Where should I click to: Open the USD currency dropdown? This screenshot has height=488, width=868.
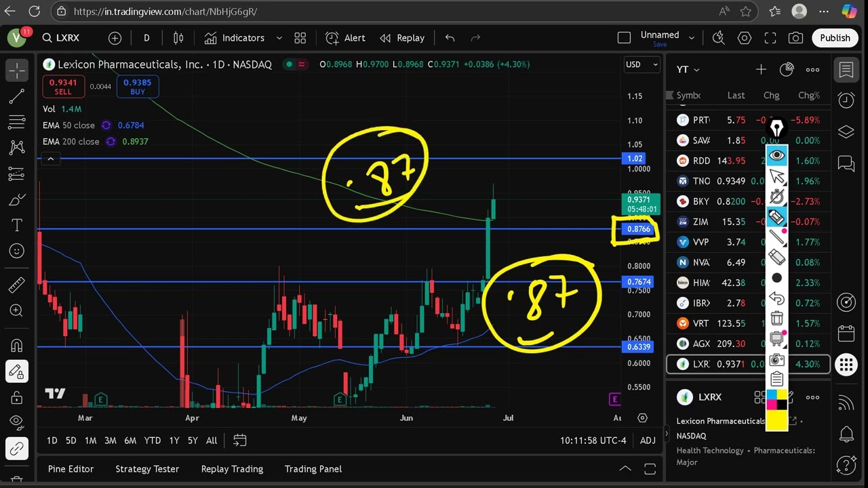pos(642,64)
